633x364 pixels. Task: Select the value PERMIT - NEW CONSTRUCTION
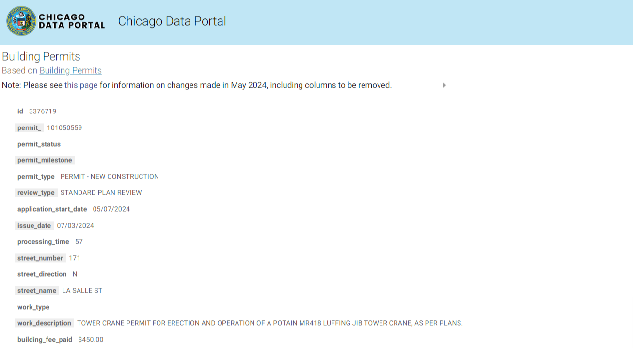click(x=110, y=177)
